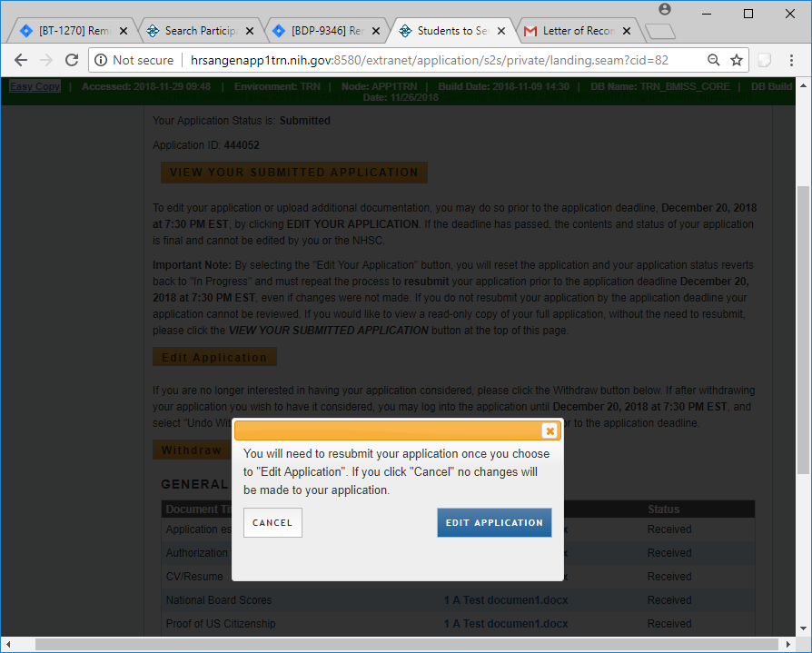Maximize the Chrome window
This screenshot has width=812, height=653.
(748, 14)
